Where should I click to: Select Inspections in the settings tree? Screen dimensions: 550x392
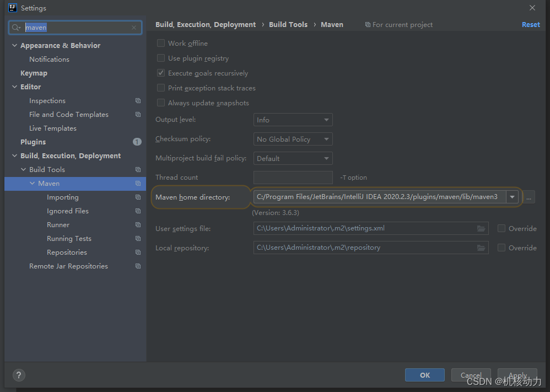click(47, 101)
